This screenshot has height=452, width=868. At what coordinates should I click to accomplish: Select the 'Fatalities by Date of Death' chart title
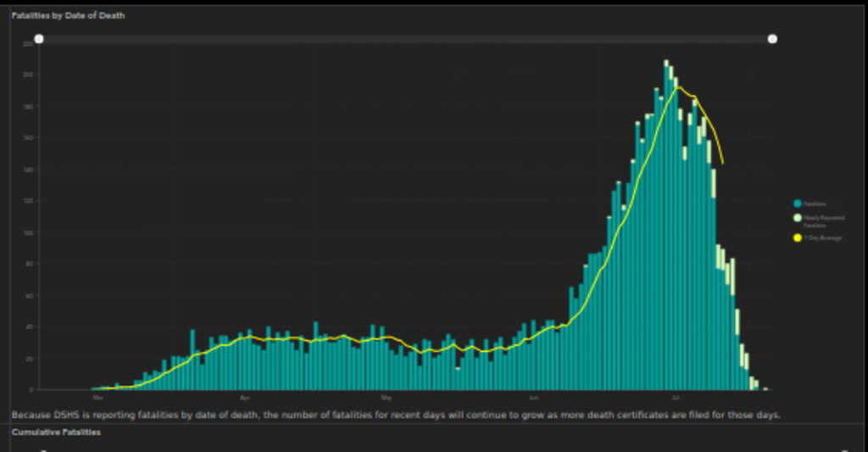point(68,15)
